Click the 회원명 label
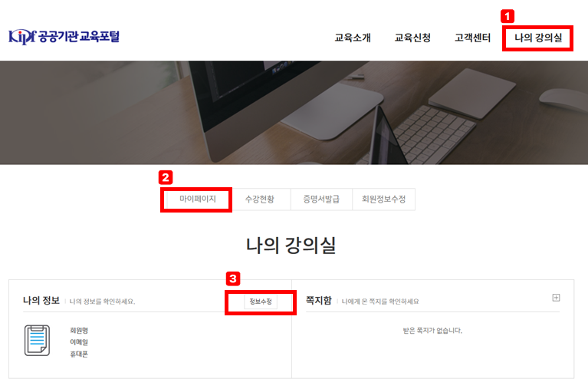 click(79, 331)
